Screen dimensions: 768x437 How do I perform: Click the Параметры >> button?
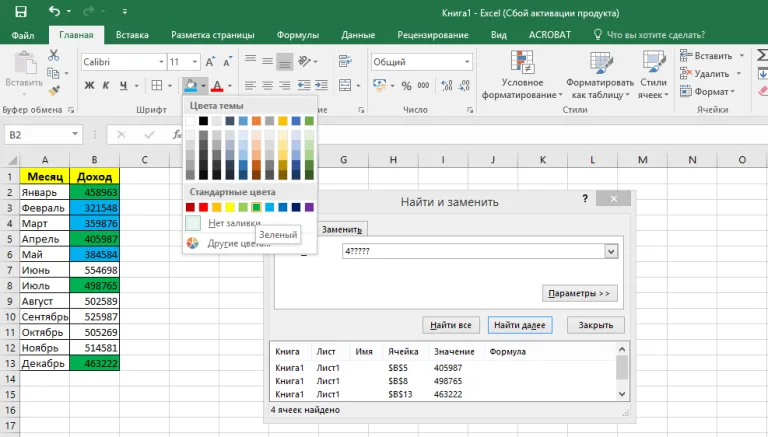pyautogui.click(x=579, y=293)
